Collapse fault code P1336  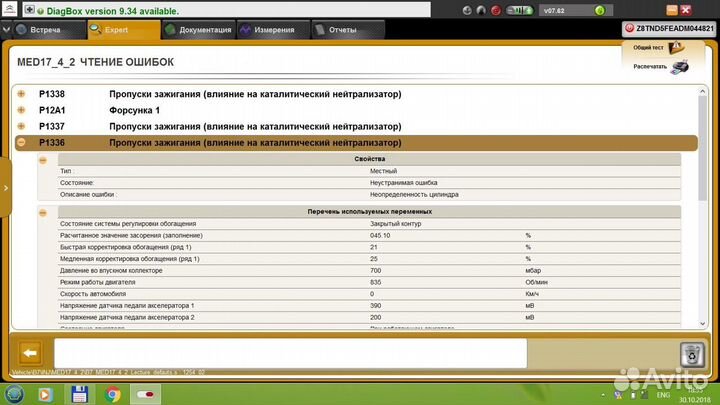21,142
